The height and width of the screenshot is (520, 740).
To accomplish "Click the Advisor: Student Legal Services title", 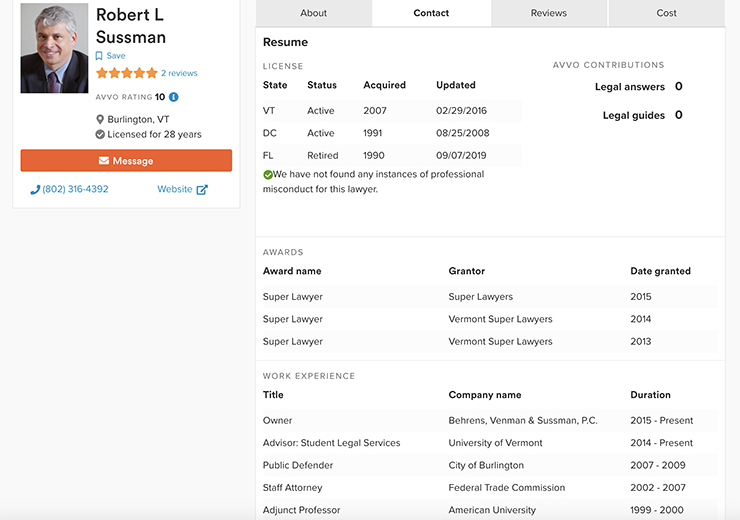I will [331, 443].
